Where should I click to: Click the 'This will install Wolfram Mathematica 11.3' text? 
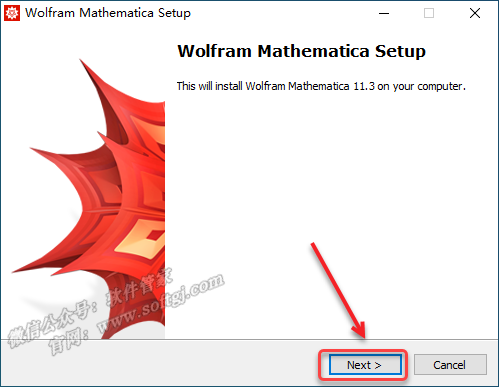276,86
